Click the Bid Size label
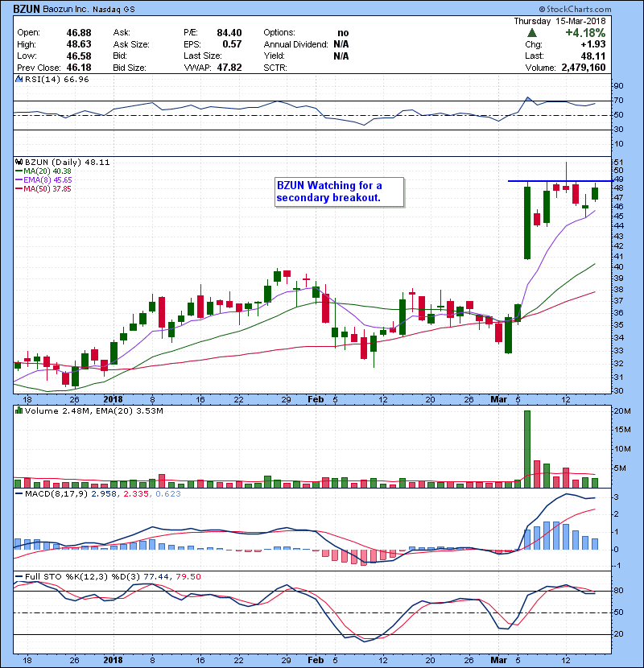Viewport: 644px width, 668px height. pos(130,68)
